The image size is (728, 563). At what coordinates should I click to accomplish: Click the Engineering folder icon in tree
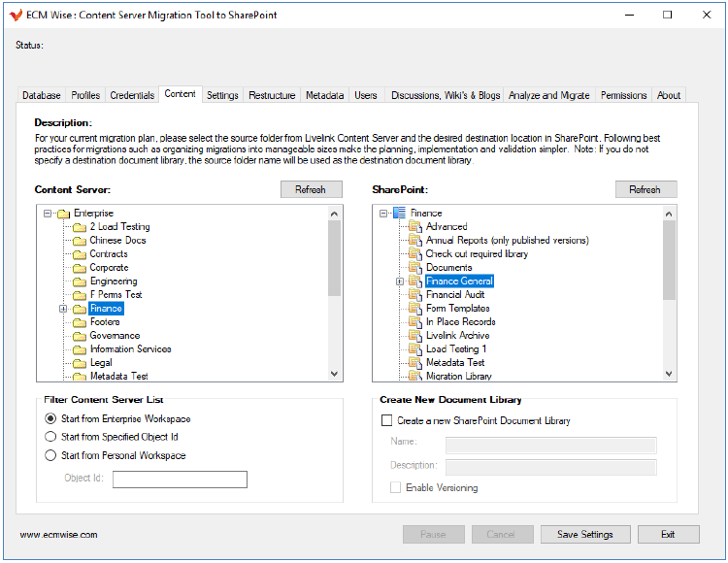[80, 281]
